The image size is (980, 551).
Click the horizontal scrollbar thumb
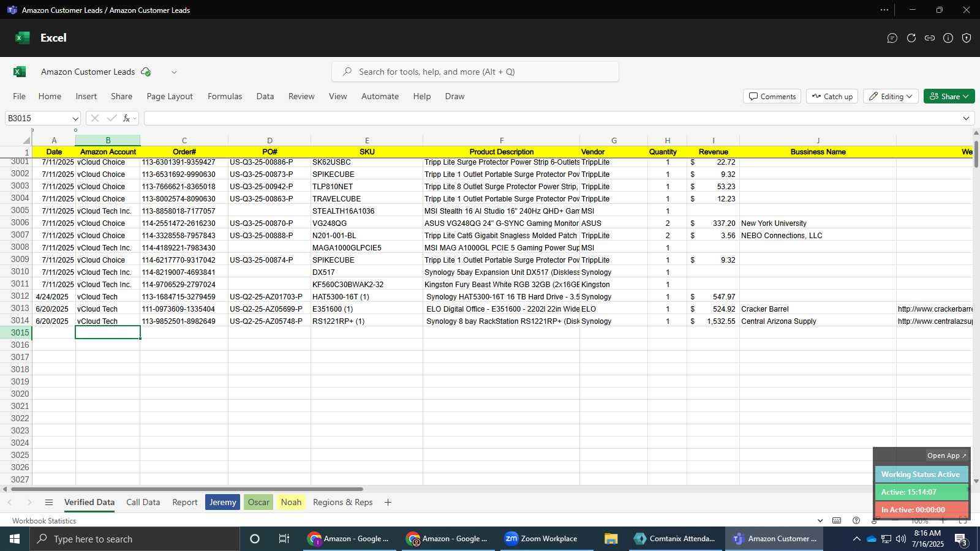tap(187, 489)
